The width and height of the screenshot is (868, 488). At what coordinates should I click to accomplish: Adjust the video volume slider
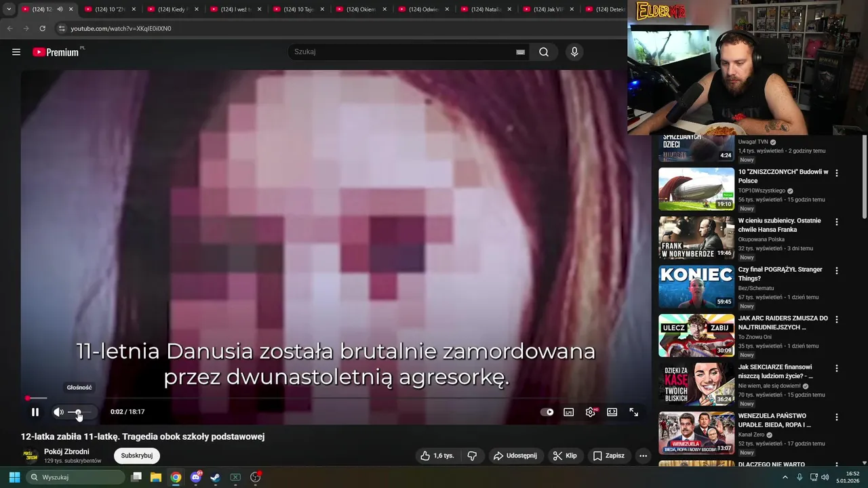click(x=80, y=412)
